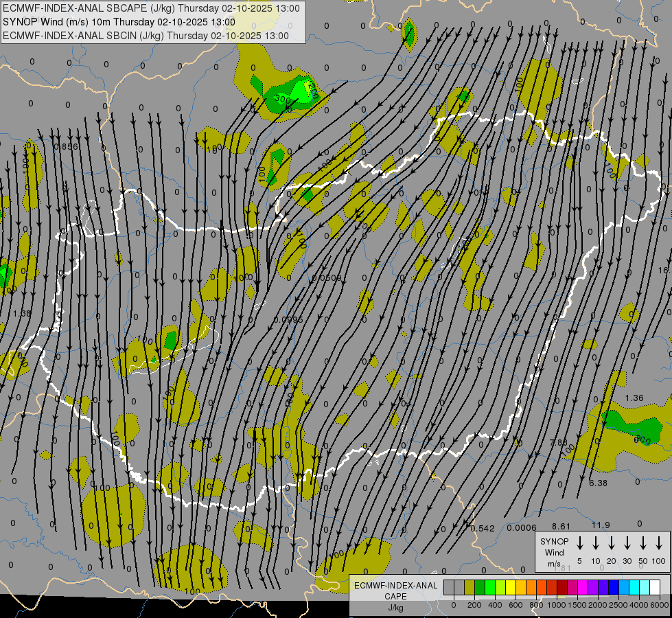Click the magenta CAPE legend swatch

coord(583,587)
